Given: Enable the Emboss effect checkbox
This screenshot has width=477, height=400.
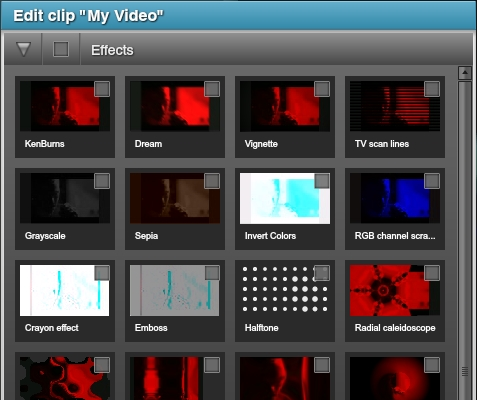Looking at the screenshot, I should pos(212,273).
